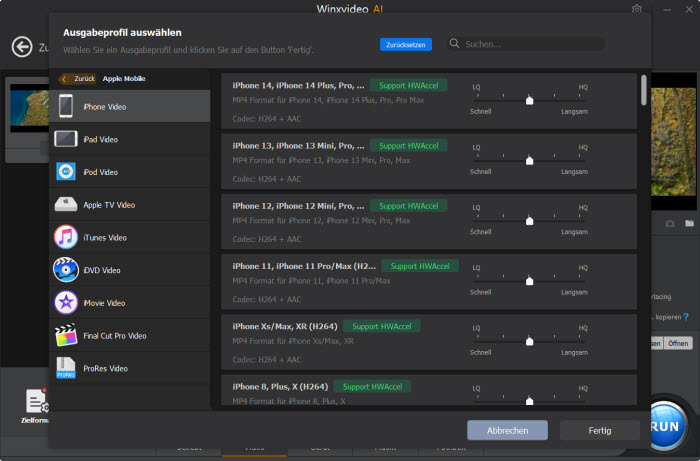Click the search magnifier icon
This screenshot has height=461, width=700.
click(x=454, y=43)
